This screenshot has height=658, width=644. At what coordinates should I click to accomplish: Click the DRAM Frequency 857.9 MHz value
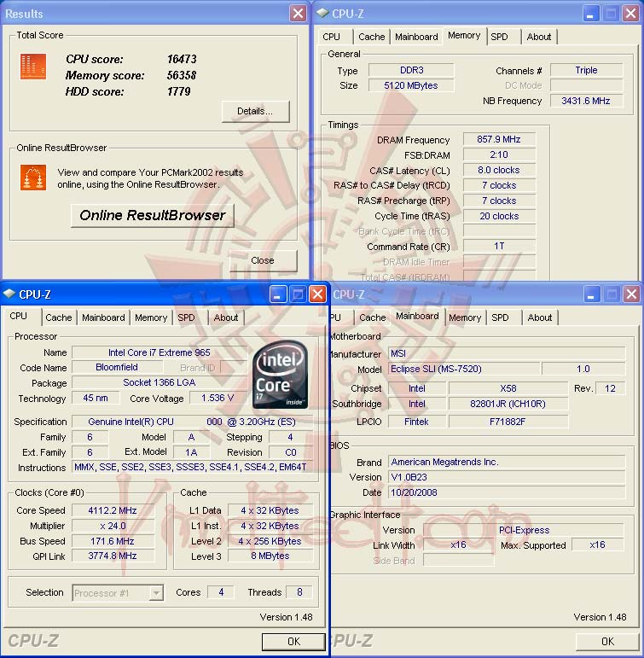pos(499,139)
